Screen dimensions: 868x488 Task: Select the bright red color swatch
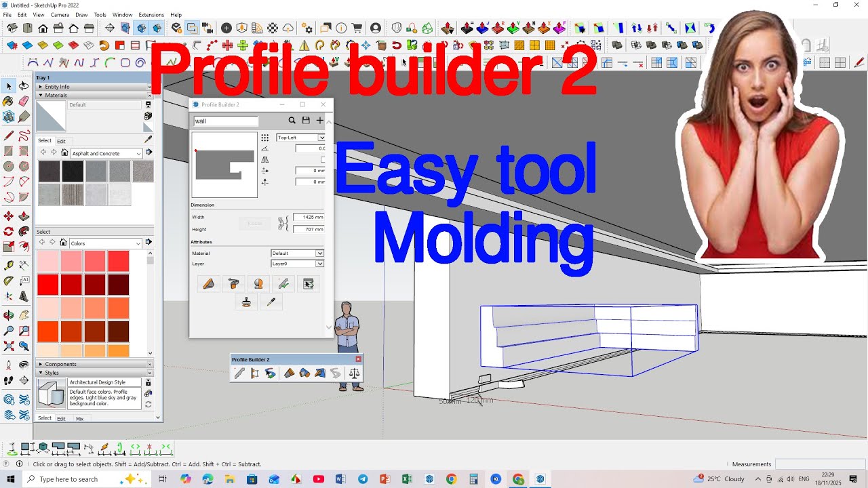[47, 285]
